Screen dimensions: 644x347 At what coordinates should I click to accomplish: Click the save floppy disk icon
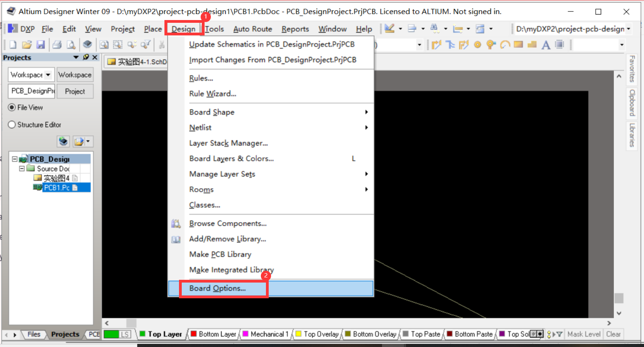point(41,45)
